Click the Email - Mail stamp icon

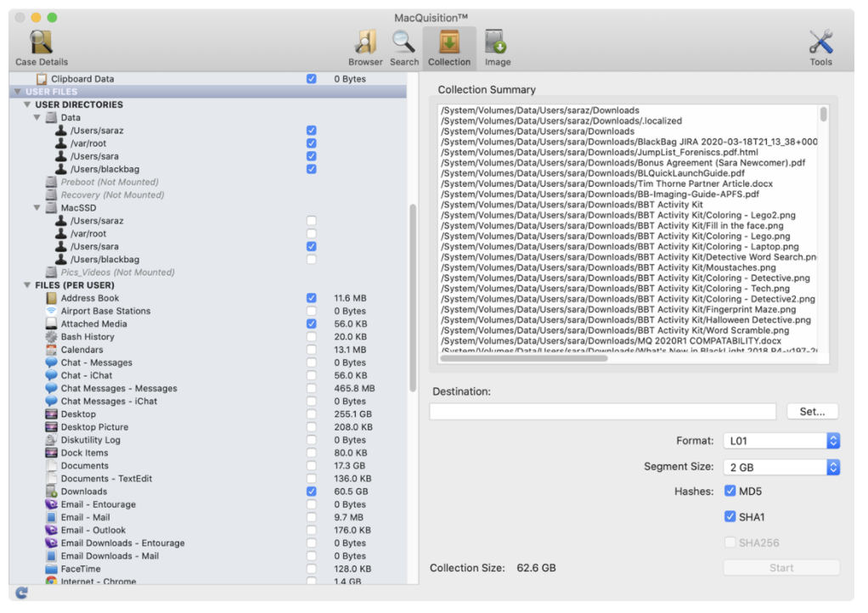pos(52,517)
